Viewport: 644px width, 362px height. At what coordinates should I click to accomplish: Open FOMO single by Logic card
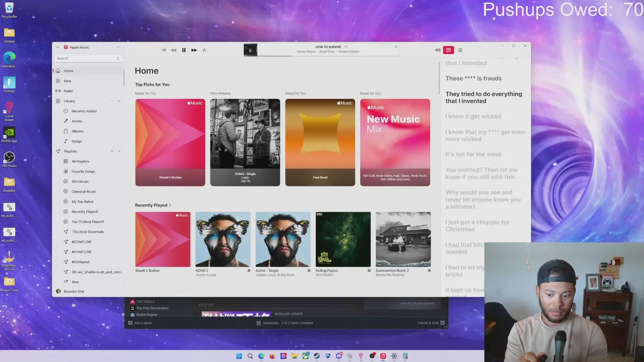[x=245, y=142]
